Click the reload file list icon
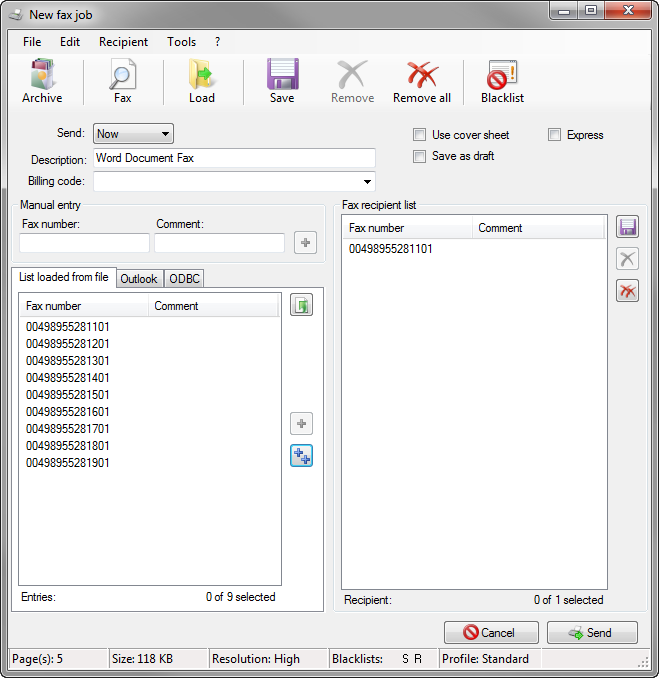Viewport: 659px width, 678px height. click(301, 305)
